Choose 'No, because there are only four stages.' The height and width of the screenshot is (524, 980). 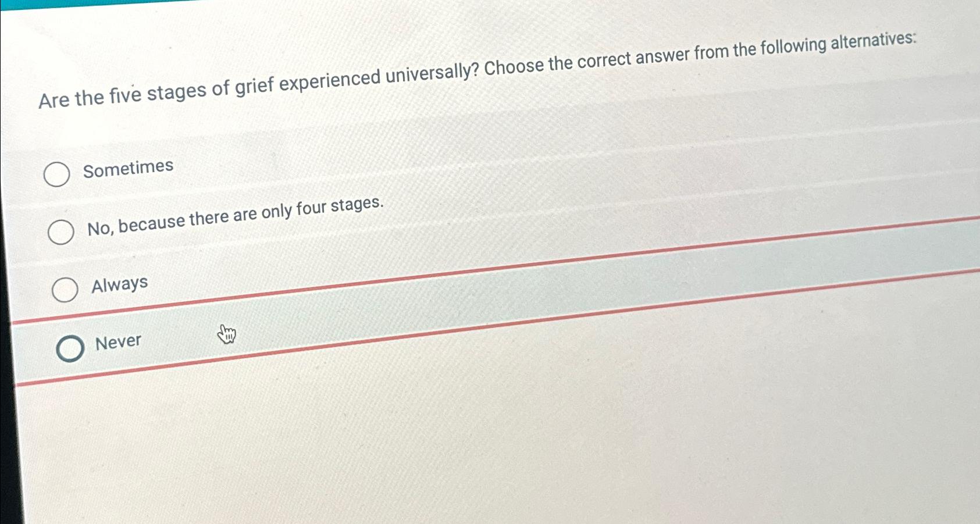(60, 233)
